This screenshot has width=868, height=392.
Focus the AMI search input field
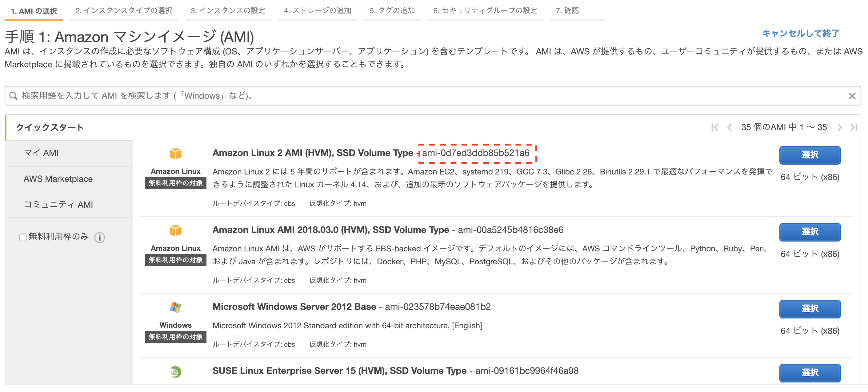431,96
